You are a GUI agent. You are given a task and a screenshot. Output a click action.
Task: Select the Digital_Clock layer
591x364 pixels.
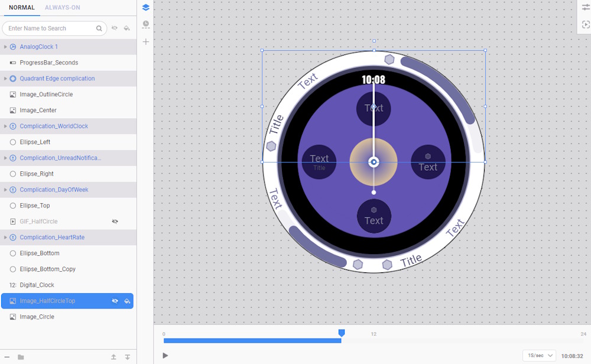click(x=37, y=285)
